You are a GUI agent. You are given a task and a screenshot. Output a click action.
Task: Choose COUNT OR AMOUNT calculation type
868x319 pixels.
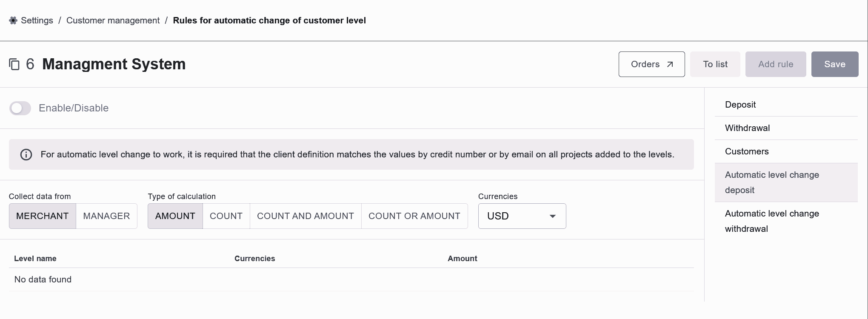point(414,216)
